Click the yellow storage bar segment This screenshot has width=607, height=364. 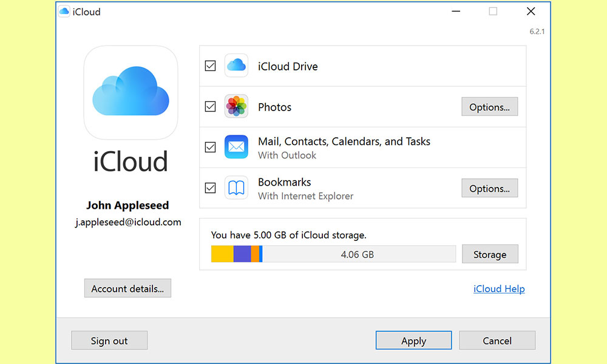point(222,254)
